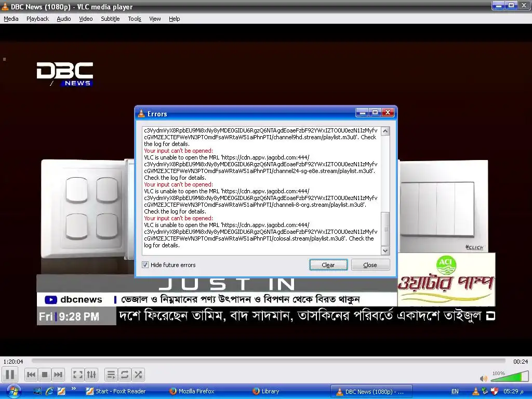This screenshot has height=399, width=532.
Task: Toggle fullscreen video mode
Action: pyautogui.click(x=78, y=375)
